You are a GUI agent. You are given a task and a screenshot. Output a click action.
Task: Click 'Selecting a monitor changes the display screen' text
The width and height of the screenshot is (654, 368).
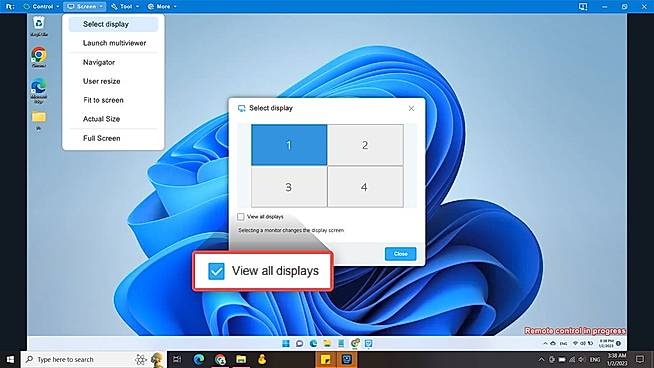(x=291, y=230)
